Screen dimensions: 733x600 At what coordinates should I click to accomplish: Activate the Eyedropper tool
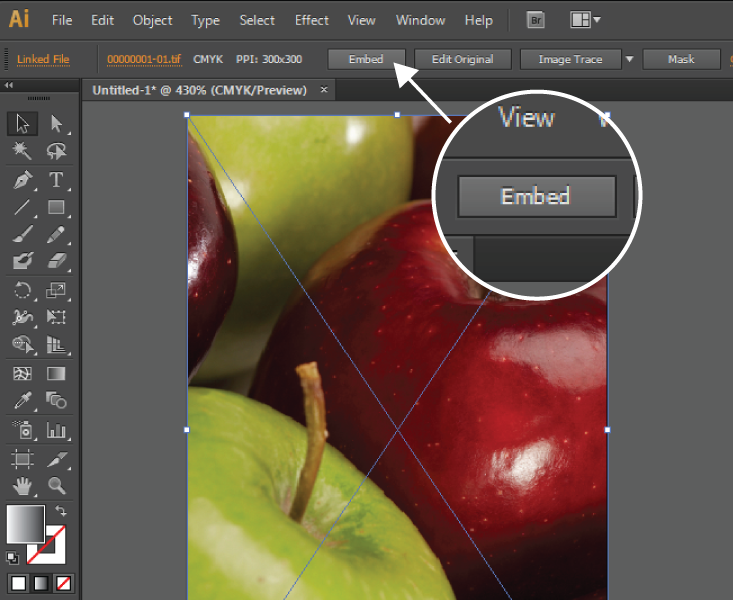click(x=22, y=401)
